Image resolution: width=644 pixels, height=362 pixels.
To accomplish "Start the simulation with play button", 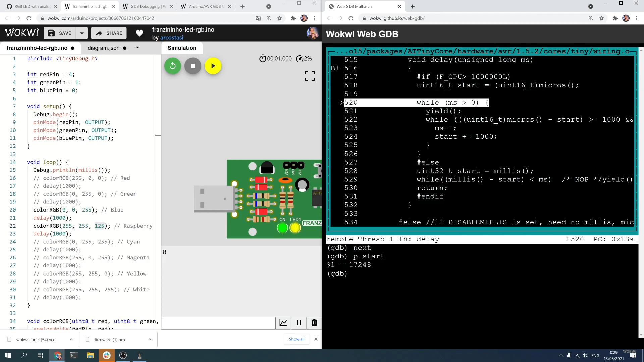I will (x=213, y=66).
